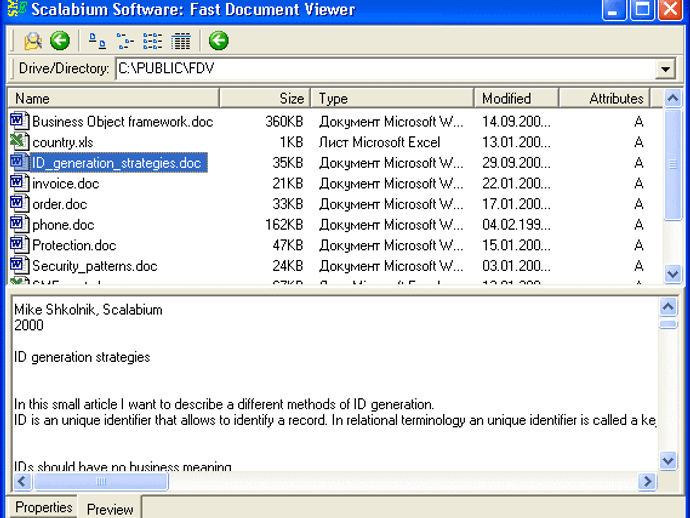
Task: Sort files by Modified column
Action: point(517,98)
